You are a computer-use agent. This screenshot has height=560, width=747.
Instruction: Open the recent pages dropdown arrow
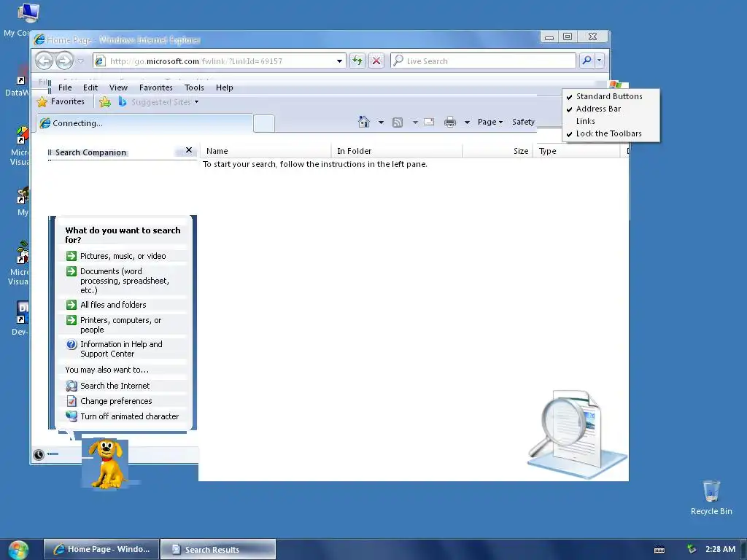coord(80,61)
